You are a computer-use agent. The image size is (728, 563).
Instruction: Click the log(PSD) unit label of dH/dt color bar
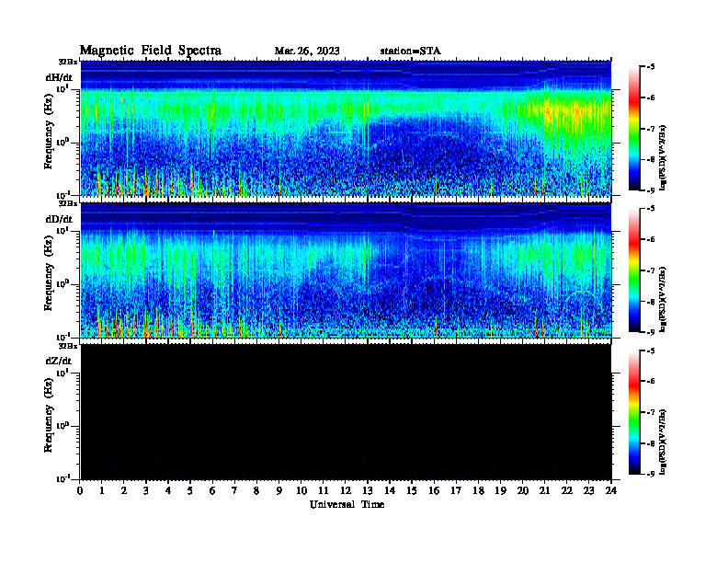click(x=664, y=157)
